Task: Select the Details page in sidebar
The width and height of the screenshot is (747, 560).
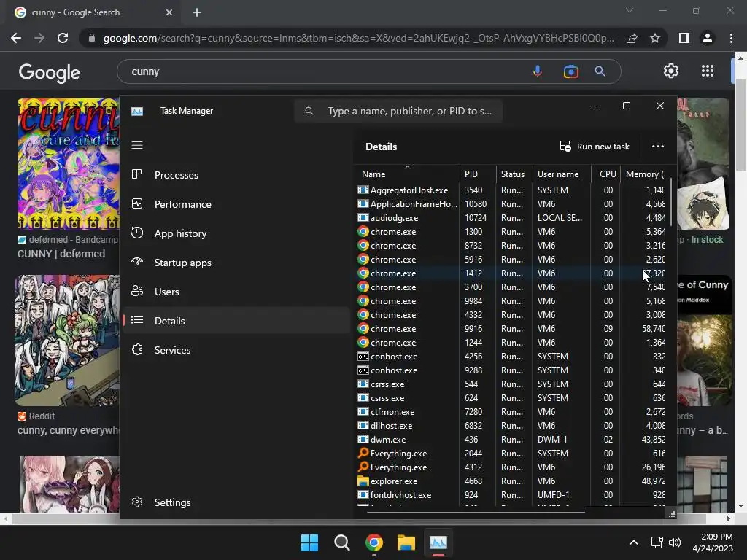Action: click(237, 321)
